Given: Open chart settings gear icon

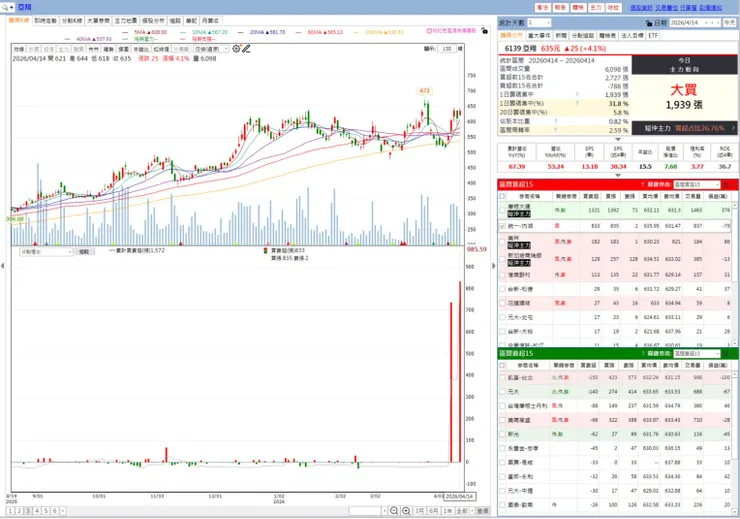Looking at the screenshot, I should pos(236,49).
